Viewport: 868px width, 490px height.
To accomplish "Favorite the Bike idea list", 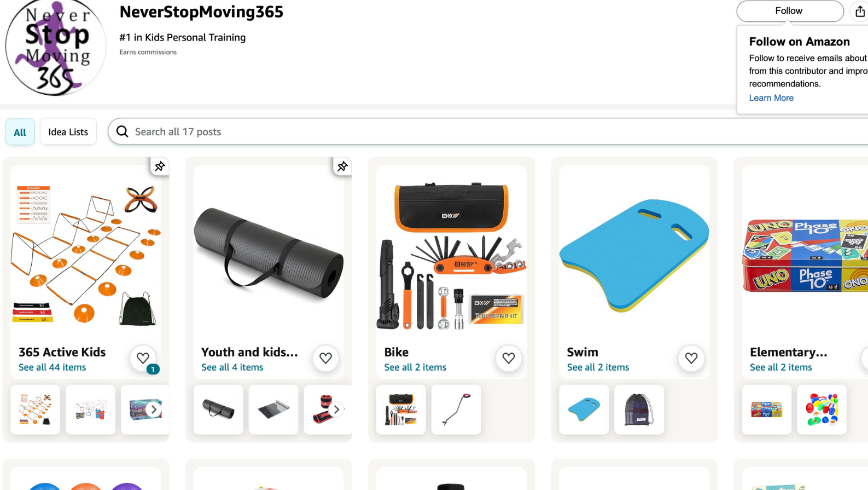I will 509,358.
